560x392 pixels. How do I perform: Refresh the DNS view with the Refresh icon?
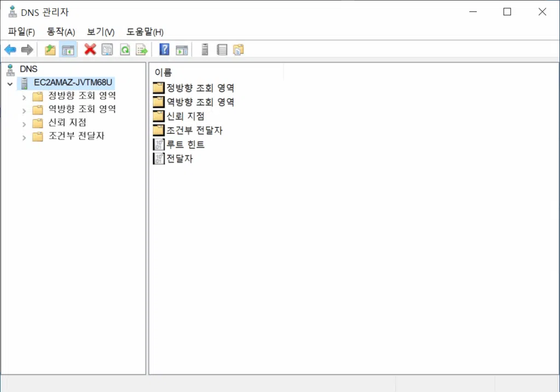(125, 49)
